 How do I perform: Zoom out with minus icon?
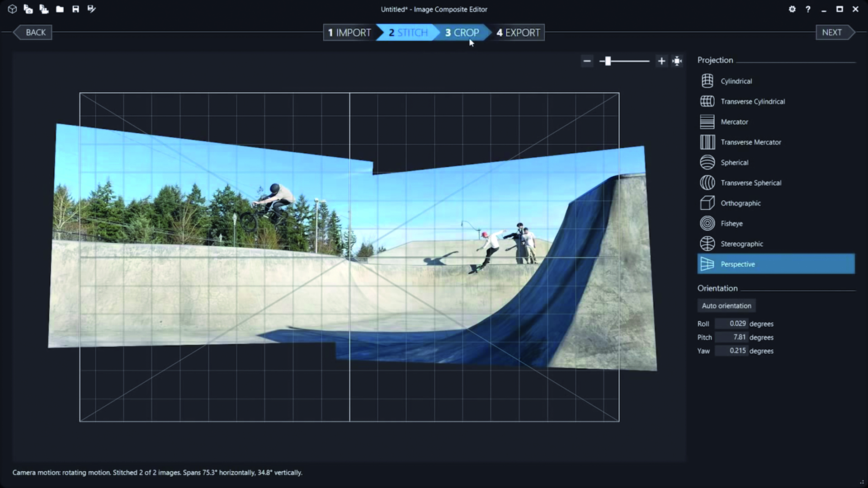tap(587, 61)
